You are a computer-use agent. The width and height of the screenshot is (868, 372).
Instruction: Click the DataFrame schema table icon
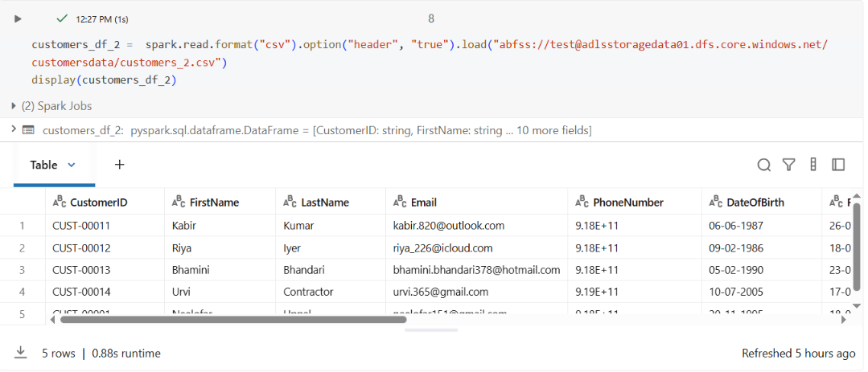pyautogui.click(x=28, y=130)
